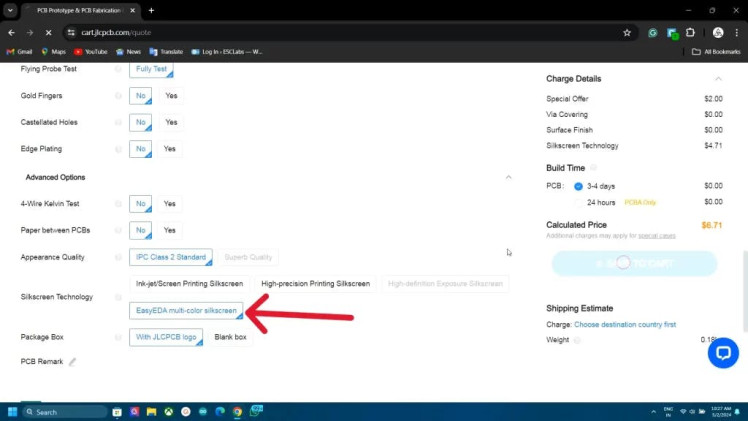The width and height of the screenshot is (748, 421).
Task: Collapse the Charge Details panel
Action: (x=718, y=79)
